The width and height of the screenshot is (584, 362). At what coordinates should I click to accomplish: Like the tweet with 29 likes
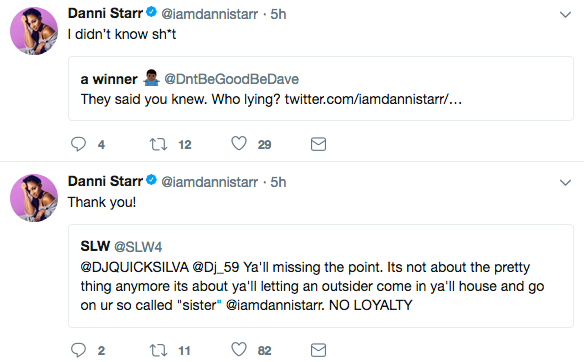click(239, 143)
